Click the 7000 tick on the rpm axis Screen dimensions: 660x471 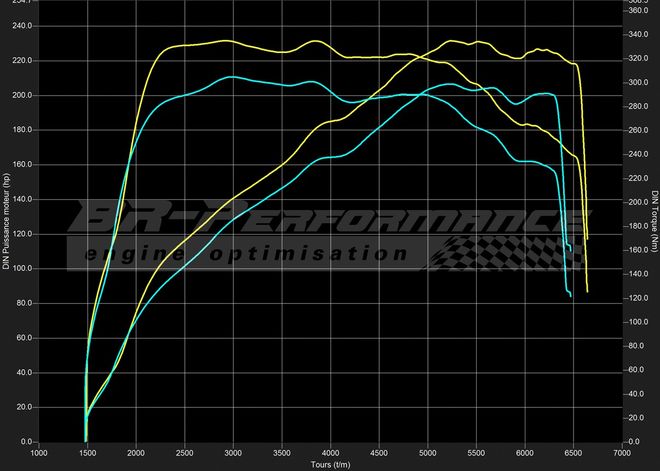tap(621, 452)
